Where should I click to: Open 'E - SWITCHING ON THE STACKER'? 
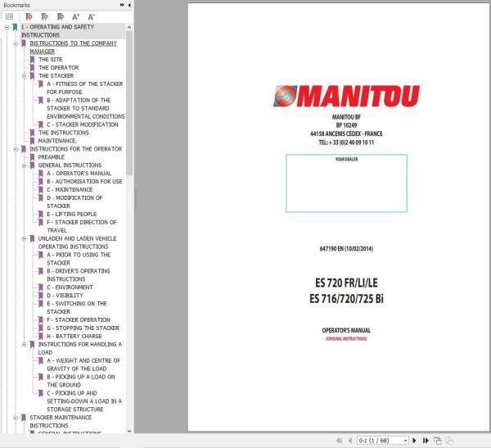pos(77,308)
